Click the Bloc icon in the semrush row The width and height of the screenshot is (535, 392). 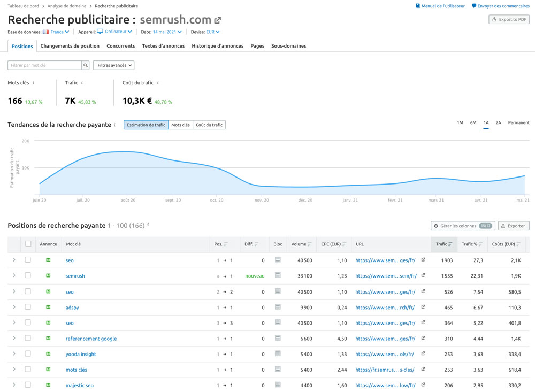click(x=278, y=275)
